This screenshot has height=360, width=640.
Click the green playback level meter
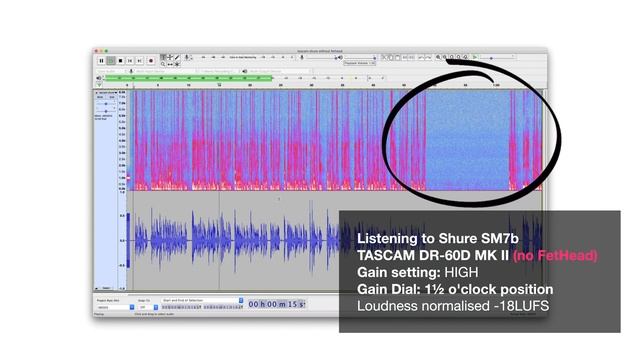tap(188, 78)
